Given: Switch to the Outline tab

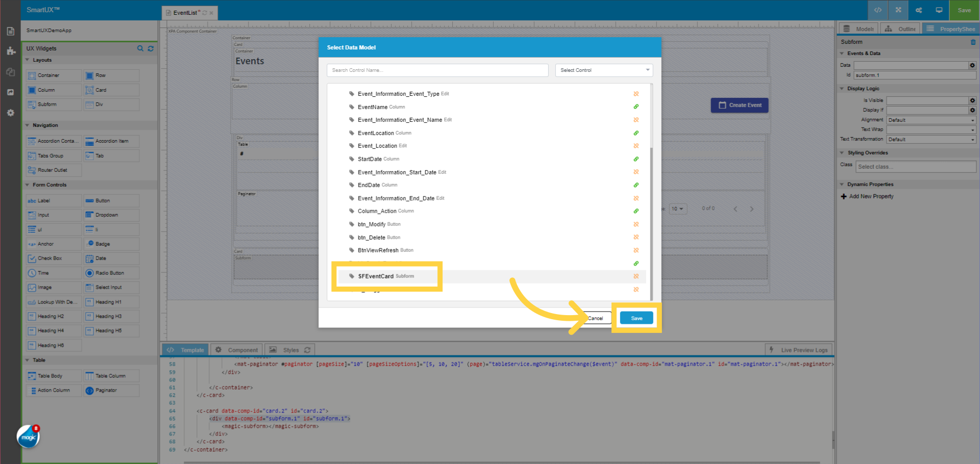Looking at the screenshot, I should pos(900,29).
